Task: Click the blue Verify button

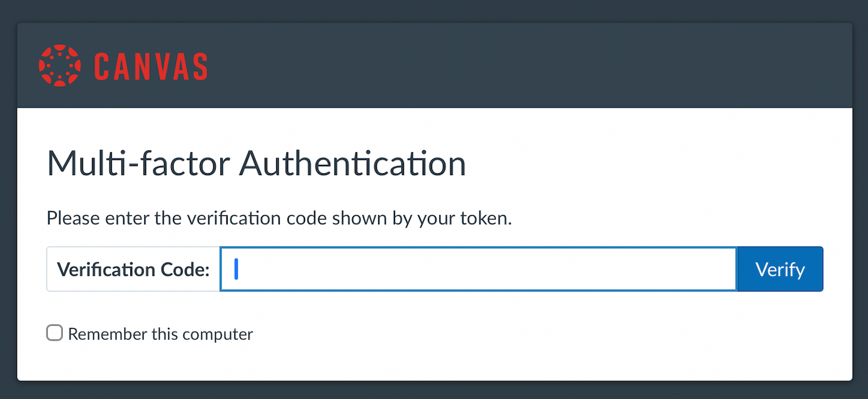Action: (780, 269)
